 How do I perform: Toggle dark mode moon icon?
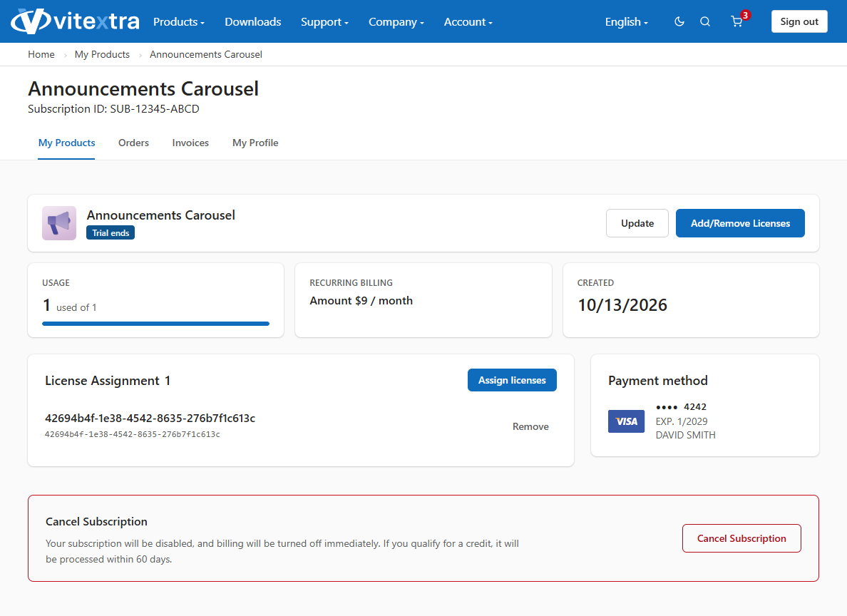[679, 21]
